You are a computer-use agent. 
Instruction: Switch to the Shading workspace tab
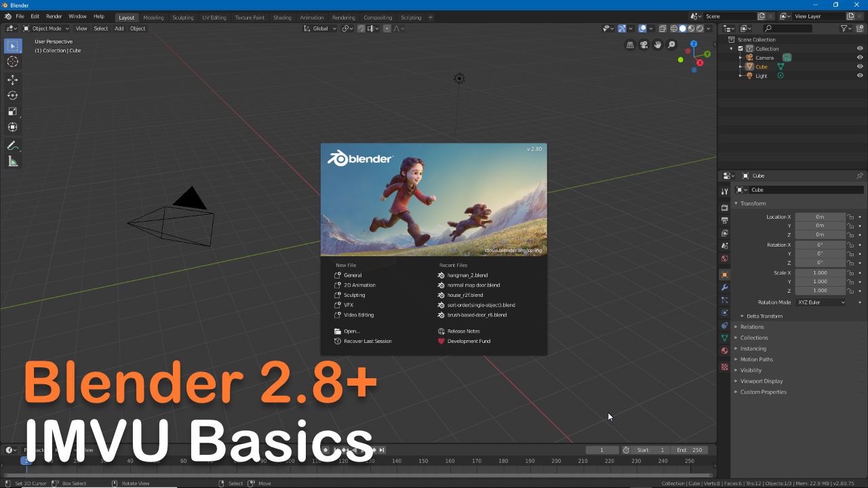[x=282, y=17]
